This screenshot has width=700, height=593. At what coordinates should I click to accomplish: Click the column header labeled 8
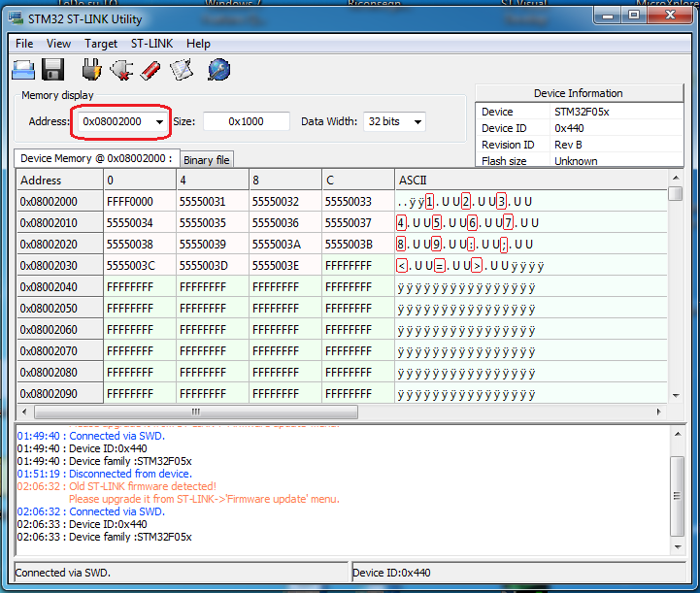(285, 181)
